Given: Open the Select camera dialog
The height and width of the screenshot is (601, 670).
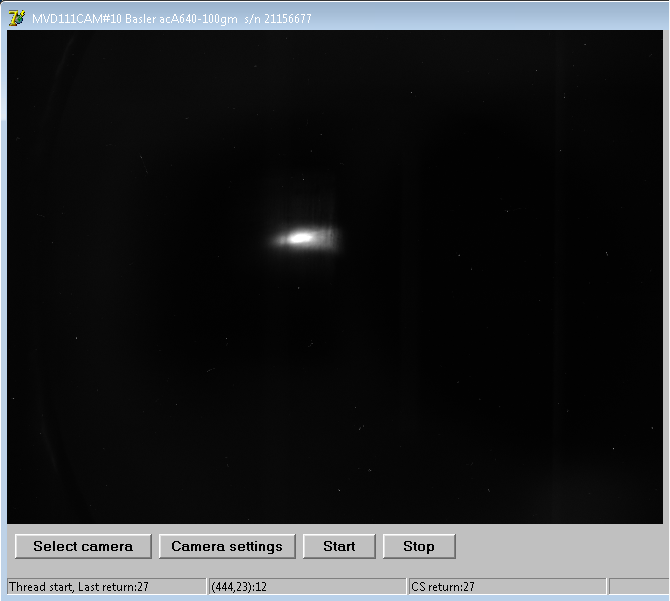Looking at the screenshot, I should [x=83, y=546].
